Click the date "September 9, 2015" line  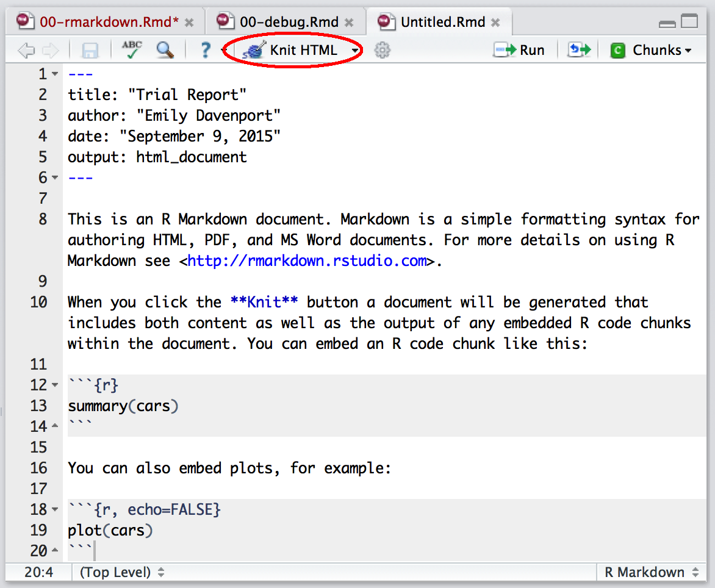pyautogui.click(x=174, y=136)
